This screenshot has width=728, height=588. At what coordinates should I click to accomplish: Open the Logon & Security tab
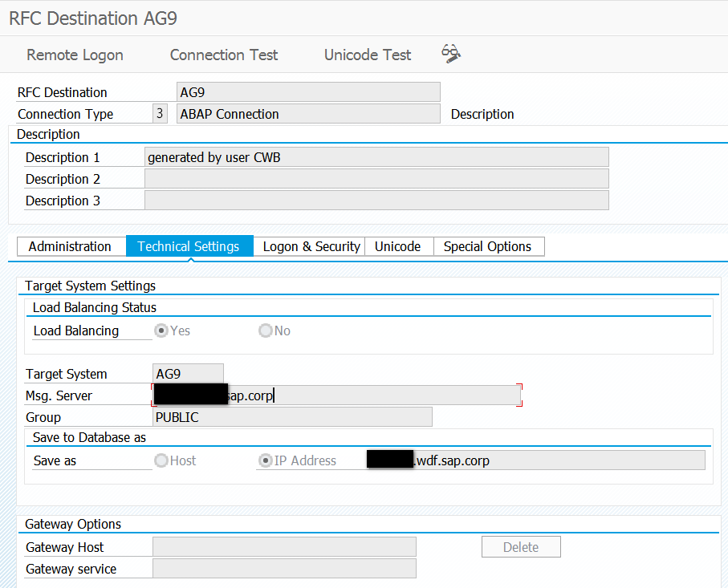click(x=310, y=246)
